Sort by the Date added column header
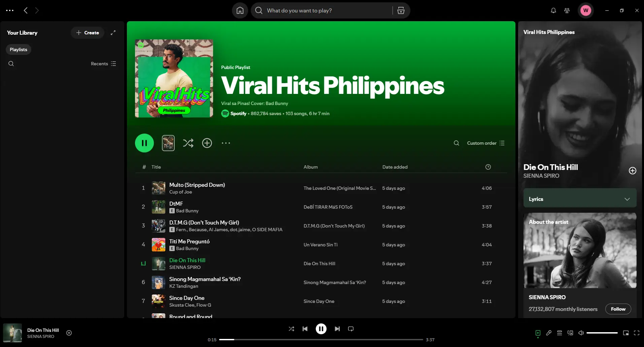Screen dimensions: 644x347 pyautogui.click(x=395, y=167)
